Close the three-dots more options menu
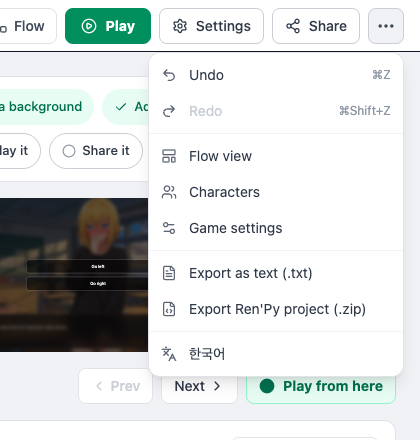Viewport: 420px width, 440px height. pos(386,26)
